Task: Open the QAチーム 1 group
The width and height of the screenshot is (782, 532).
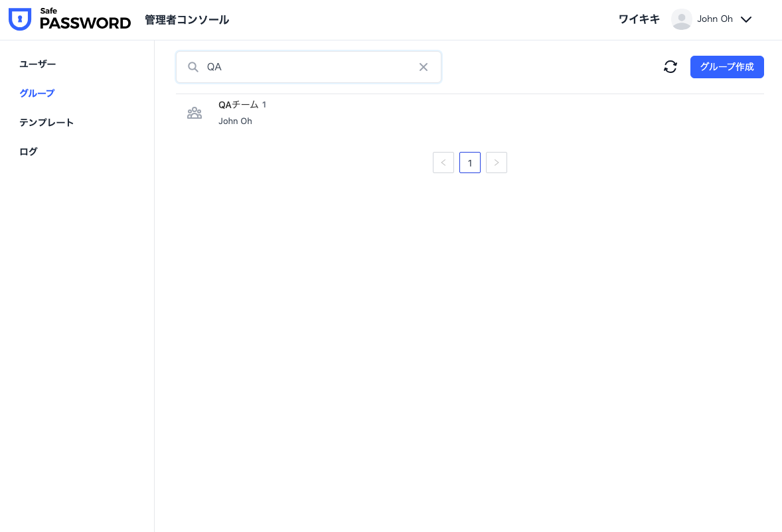Action: (242, 105)
